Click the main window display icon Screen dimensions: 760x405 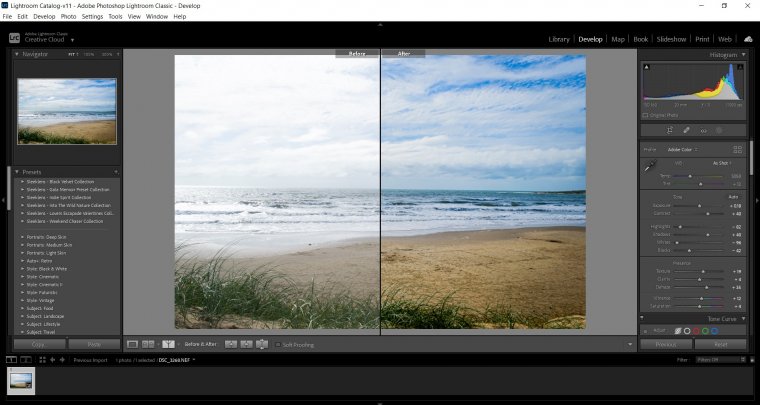click(x=11, y=360)
